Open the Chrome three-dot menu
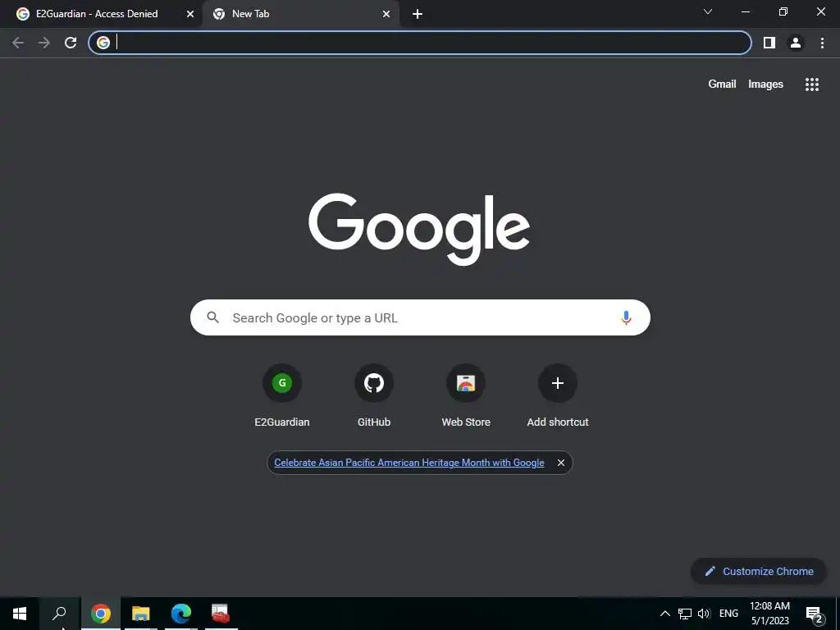Image resolution: width=840 pixels, height=630 pixels. click(822, 43)
